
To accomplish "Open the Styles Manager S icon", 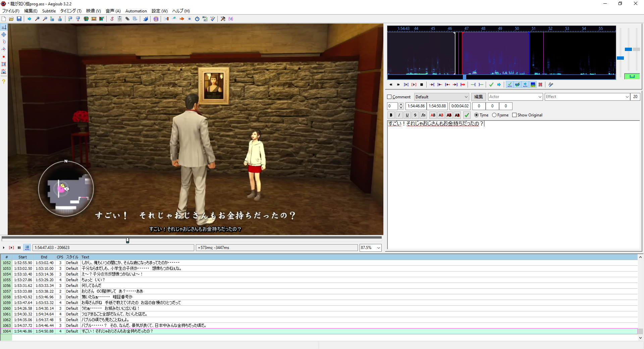I will (112, 19).
